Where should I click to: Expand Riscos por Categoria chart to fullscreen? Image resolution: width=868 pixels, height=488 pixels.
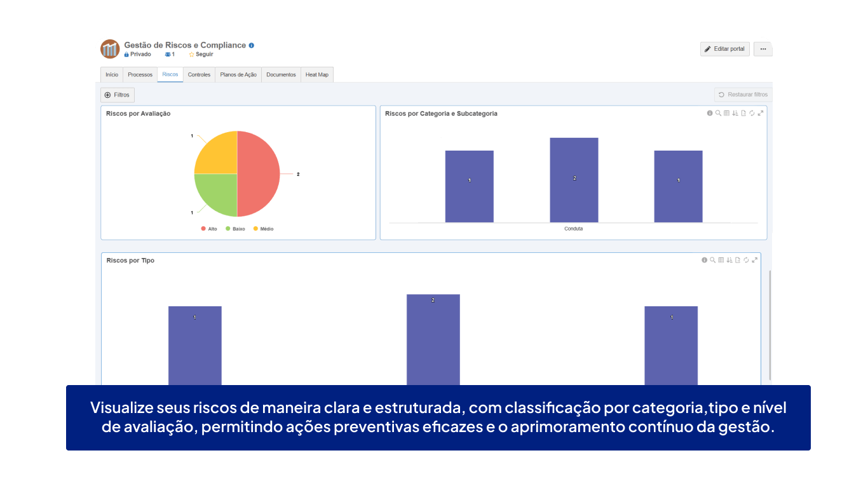click(761, 113)
